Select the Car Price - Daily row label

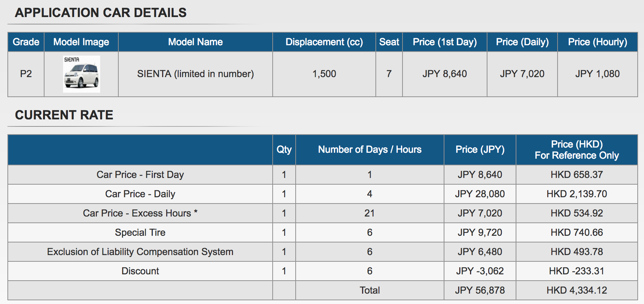click(x=140, y=194)
